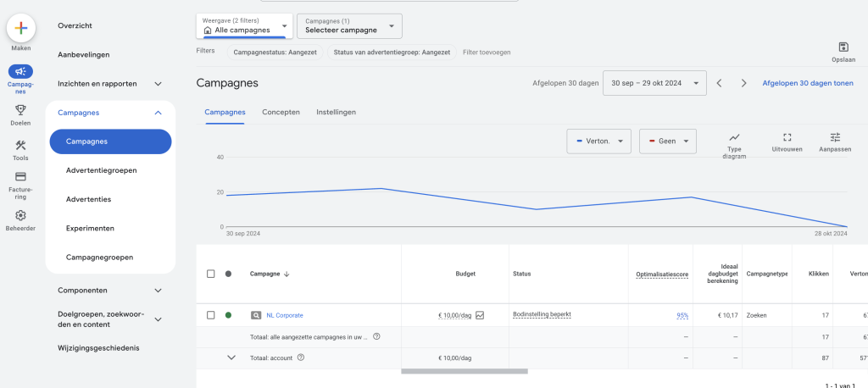868x388 pixels.
Task: Expand the Componenten section
Action: point(158,291)
